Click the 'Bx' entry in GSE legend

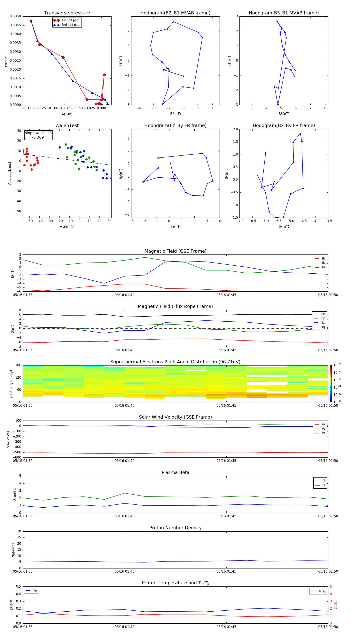tap(320, 259)
